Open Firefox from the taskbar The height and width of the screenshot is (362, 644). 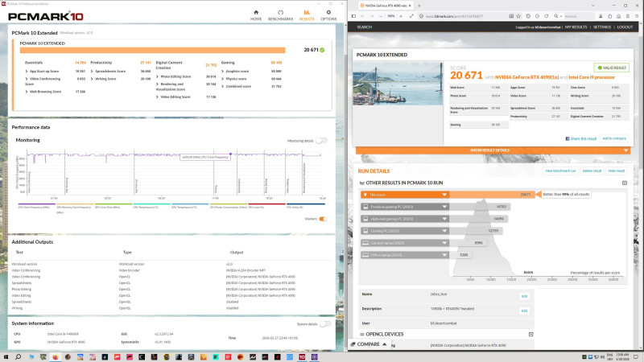[x=55, y=357]
